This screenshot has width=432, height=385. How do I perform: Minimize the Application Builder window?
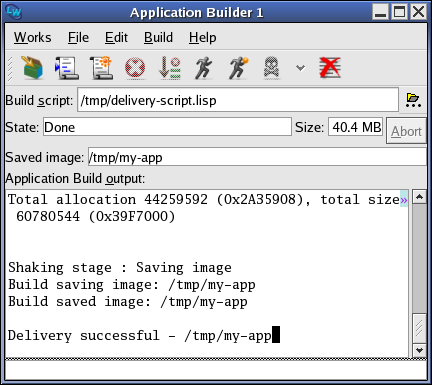tap(380, 12)
